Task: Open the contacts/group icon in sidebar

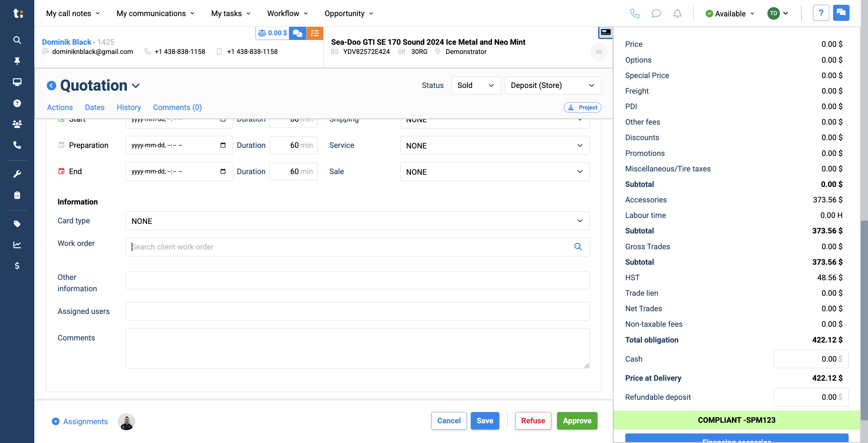Action: pos(17,124)
